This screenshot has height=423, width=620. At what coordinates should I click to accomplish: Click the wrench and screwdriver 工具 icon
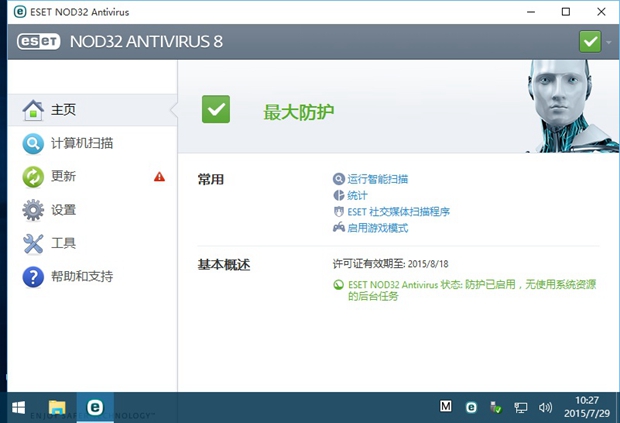pyautogui.click(x=33, y=244)
